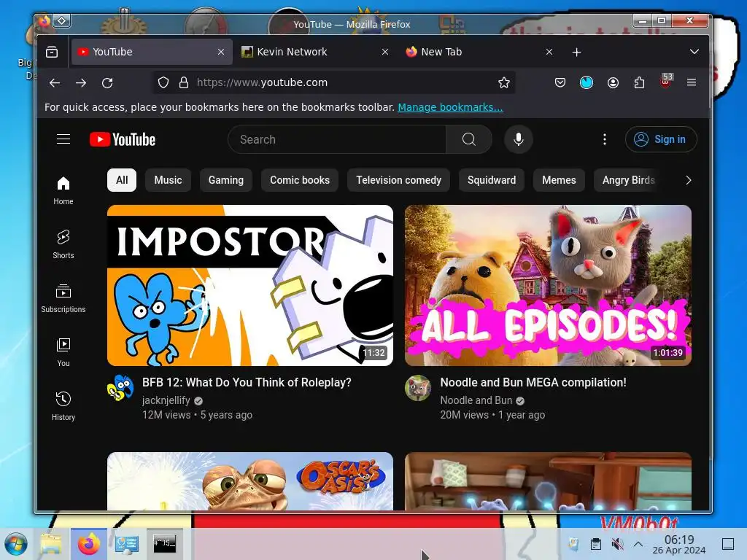The height and width of the screenshot is (560, 747).
Task: Click the Sign in button
Action: click(661, 139)
